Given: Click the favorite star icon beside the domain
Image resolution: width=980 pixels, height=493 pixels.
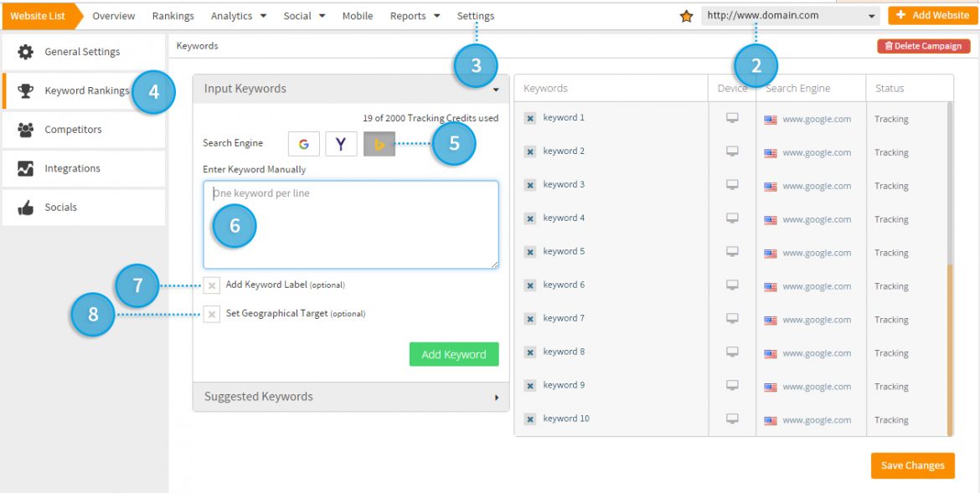Looking at the screenshot, I should pyautogui.click(x=686, y=16).
